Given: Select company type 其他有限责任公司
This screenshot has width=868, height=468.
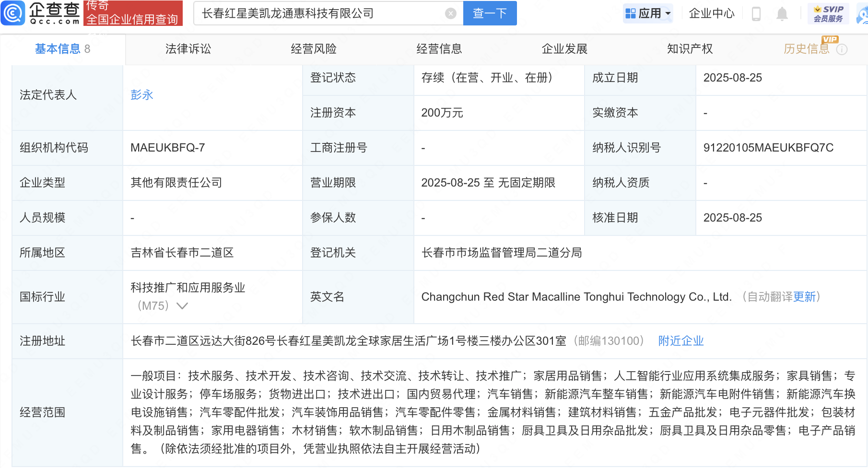Looking at the screenshot, I should (176, 183).
